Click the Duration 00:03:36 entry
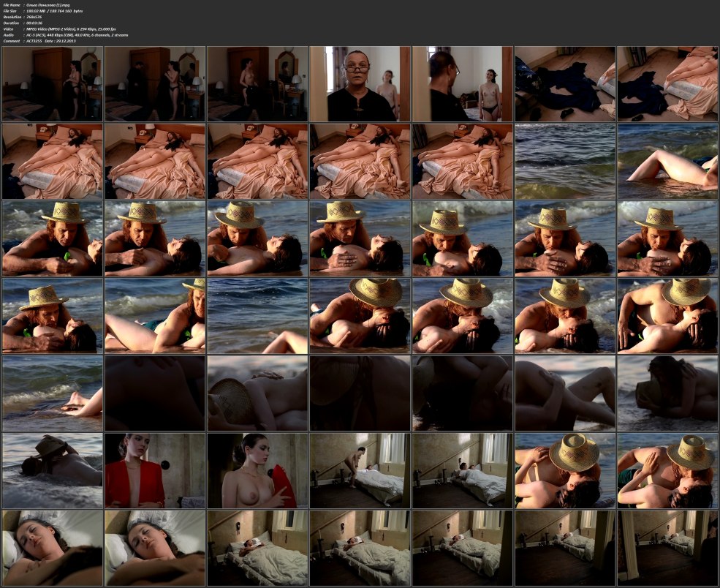720x588 pixels. [35, 23]
